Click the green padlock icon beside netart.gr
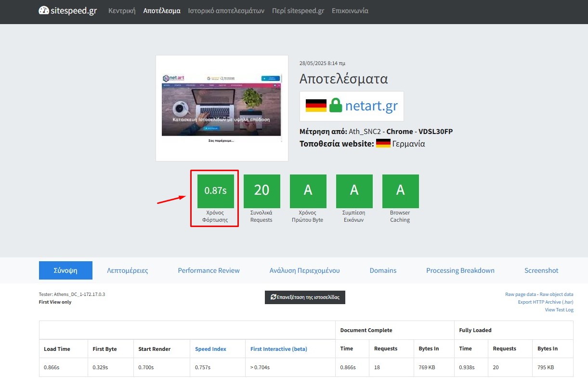Viewport: 588px width, 388px height. [x=335, y=106]
